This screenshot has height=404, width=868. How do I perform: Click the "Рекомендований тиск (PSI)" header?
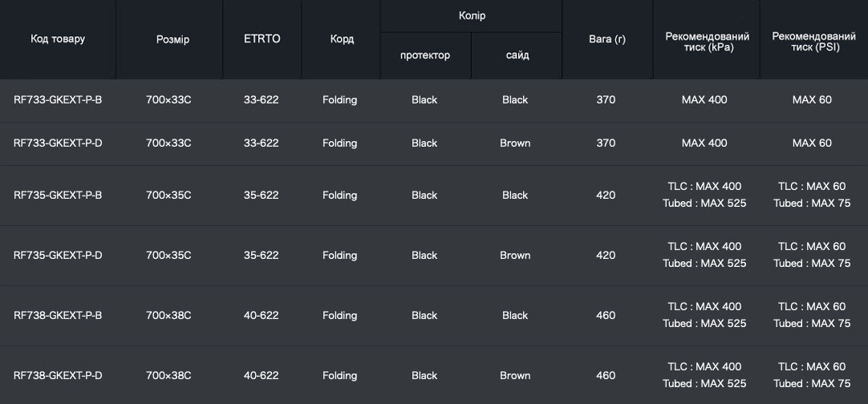coord(813,42)
